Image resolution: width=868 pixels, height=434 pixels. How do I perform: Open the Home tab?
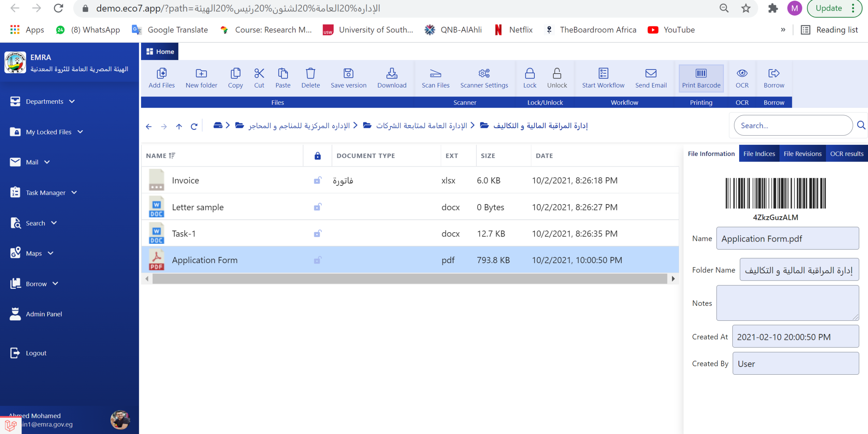pyautogui.click(x=160, y=51)
